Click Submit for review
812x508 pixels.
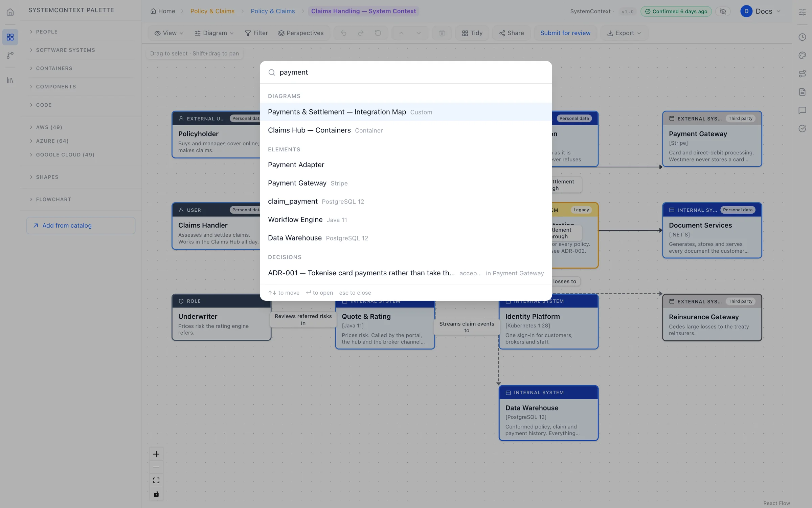[565, 33]
